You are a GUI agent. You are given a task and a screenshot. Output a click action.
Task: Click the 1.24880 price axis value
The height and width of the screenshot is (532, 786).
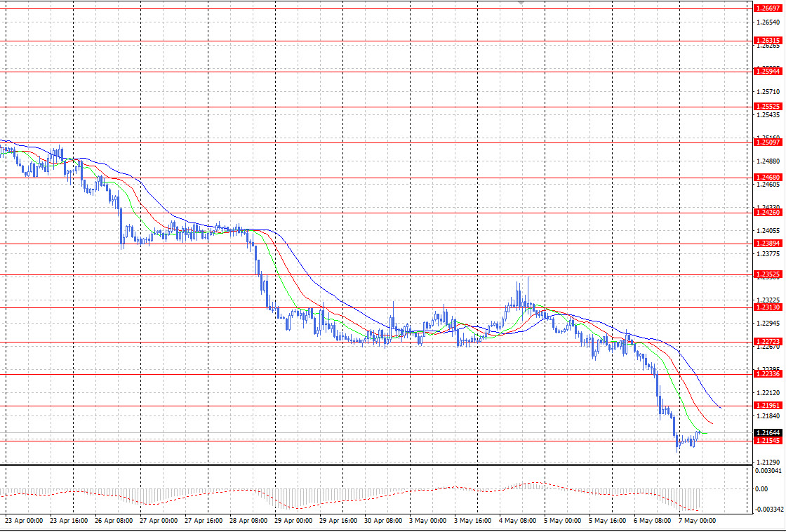768,161
